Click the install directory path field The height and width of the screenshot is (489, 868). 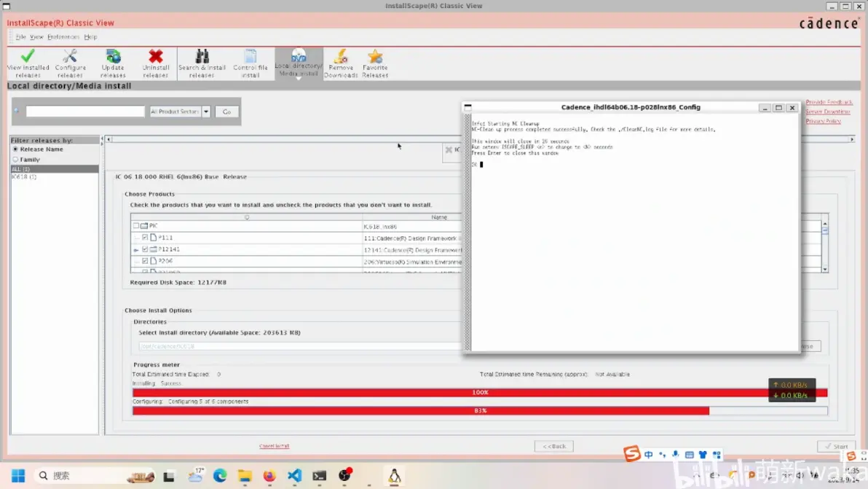coord(299,346)
